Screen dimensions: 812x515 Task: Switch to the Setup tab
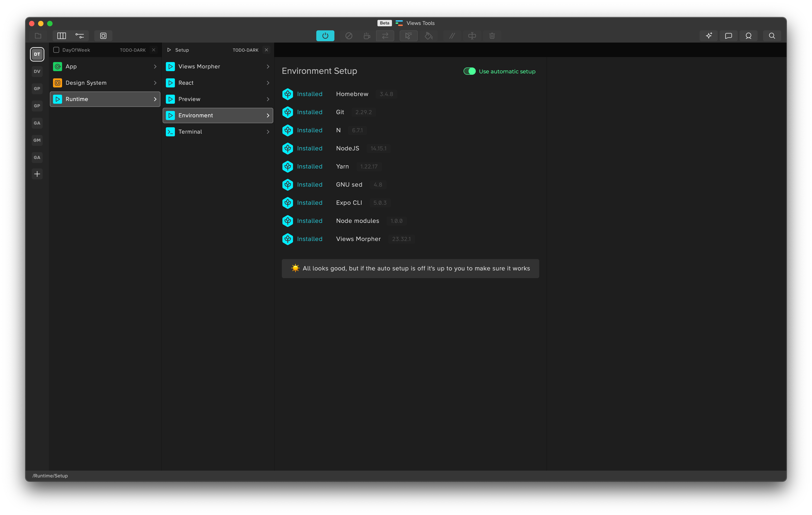[182, 50]
